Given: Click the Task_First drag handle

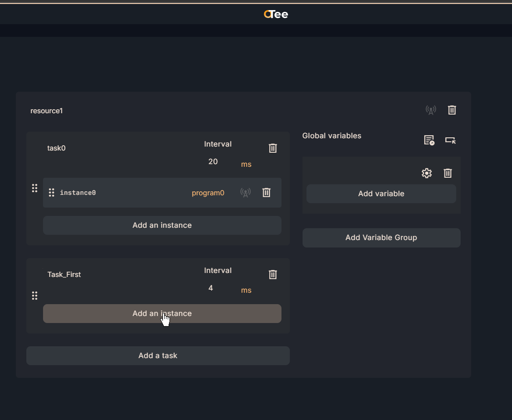Looking at the screenshot, I should [x=35, y=296].
